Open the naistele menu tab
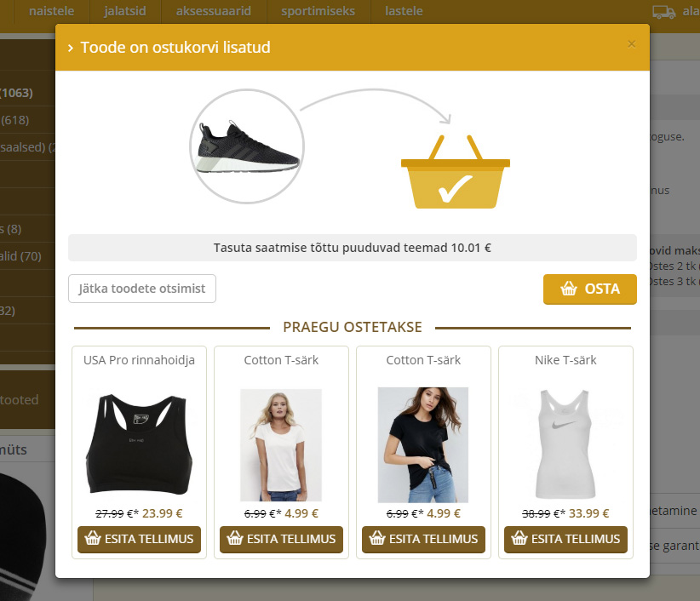 52,11
